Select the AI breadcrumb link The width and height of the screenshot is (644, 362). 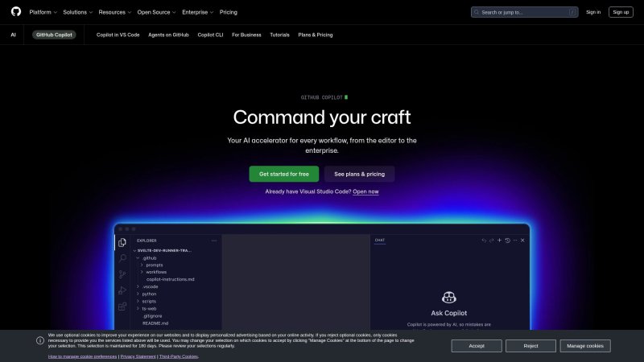click(13, 35)
